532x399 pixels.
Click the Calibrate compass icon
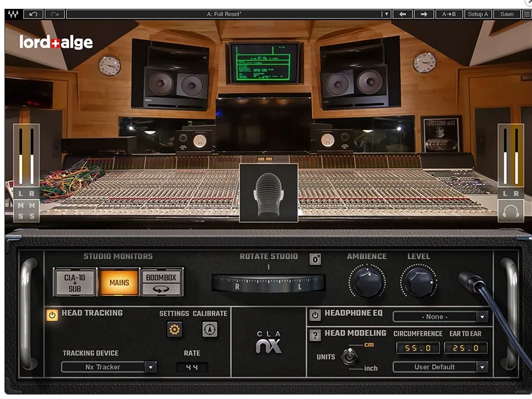[209, 329]
